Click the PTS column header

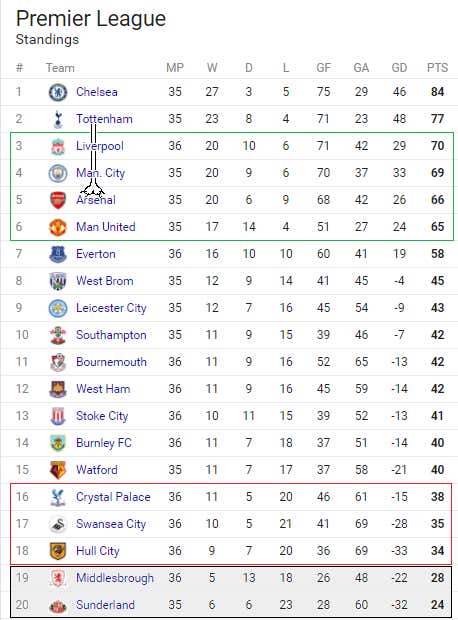[x=437, y=68]
